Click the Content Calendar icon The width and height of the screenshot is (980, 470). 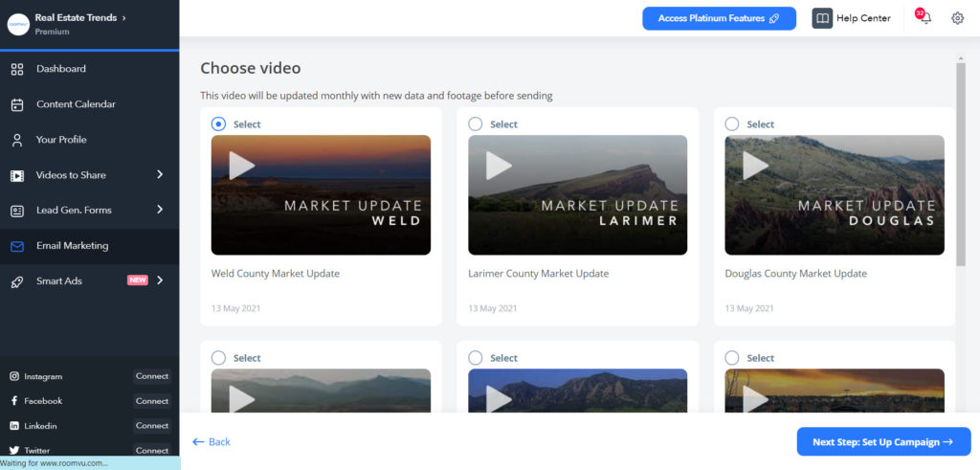tap(17, 104)
